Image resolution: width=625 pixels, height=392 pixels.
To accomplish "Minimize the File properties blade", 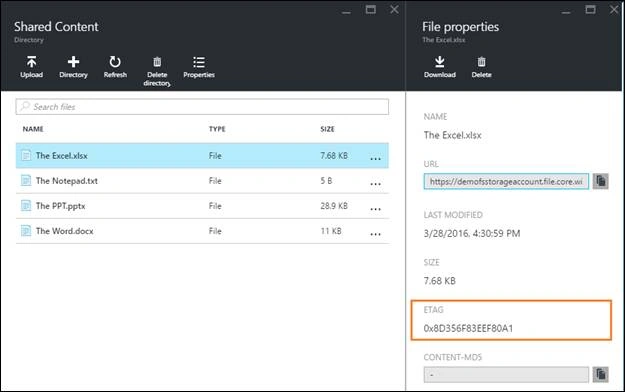I will point(566,12).
